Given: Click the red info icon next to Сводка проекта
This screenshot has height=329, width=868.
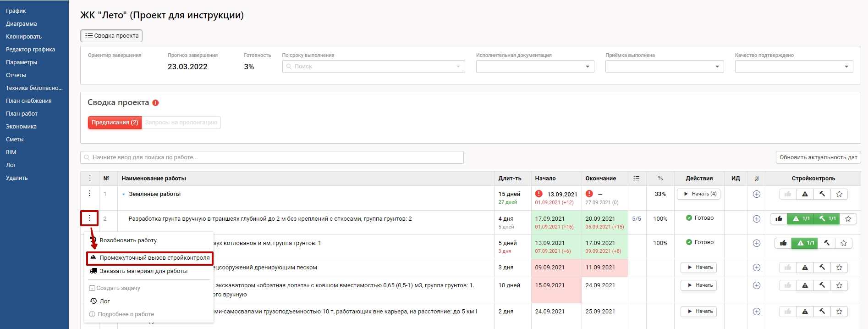Looking at the screenshot, I should [155, 103].
